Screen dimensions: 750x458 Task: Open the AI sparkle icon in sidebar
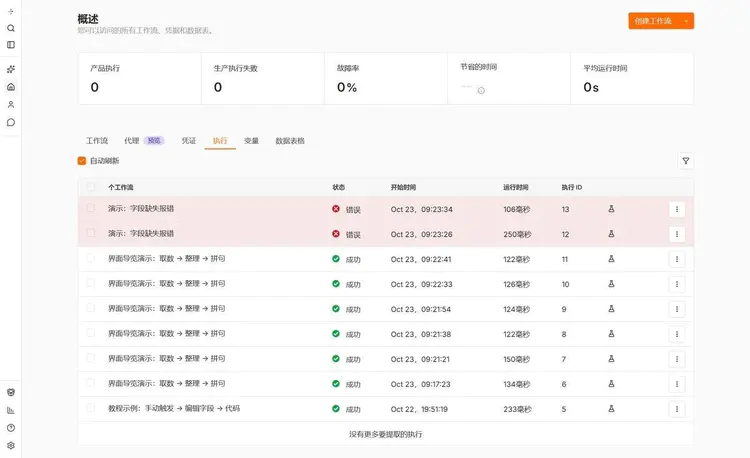[x=11, y=69]
